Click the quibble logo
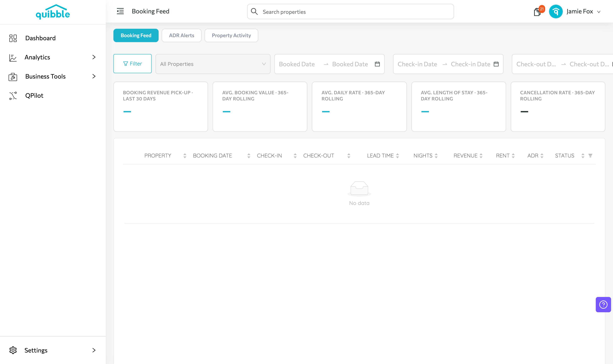 pyautogui.click(x=53, y=12)
